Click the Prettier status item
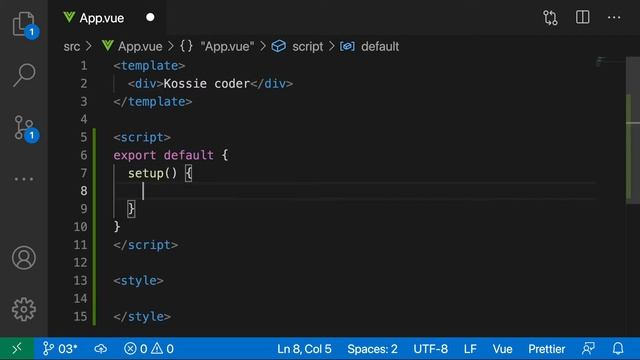 point(547,349)
